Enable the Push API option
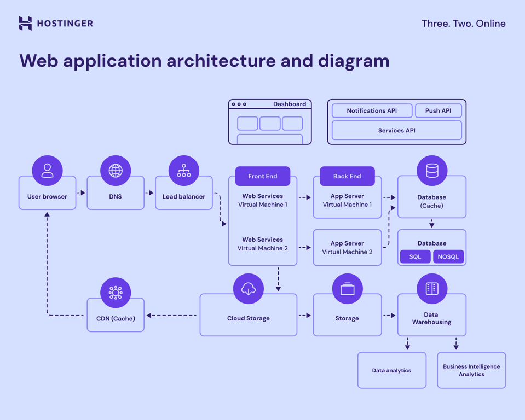Image resolution: width=525 pixels, height=420 pixels. [x=438, y=110]
